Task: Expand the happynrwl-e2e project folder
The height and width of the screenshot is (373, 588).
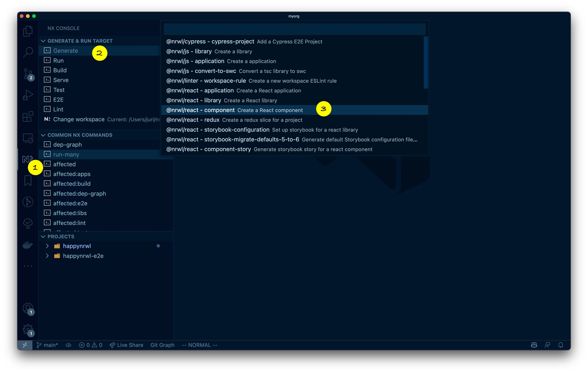Action: pyautogui.click(x=47, y=256)
